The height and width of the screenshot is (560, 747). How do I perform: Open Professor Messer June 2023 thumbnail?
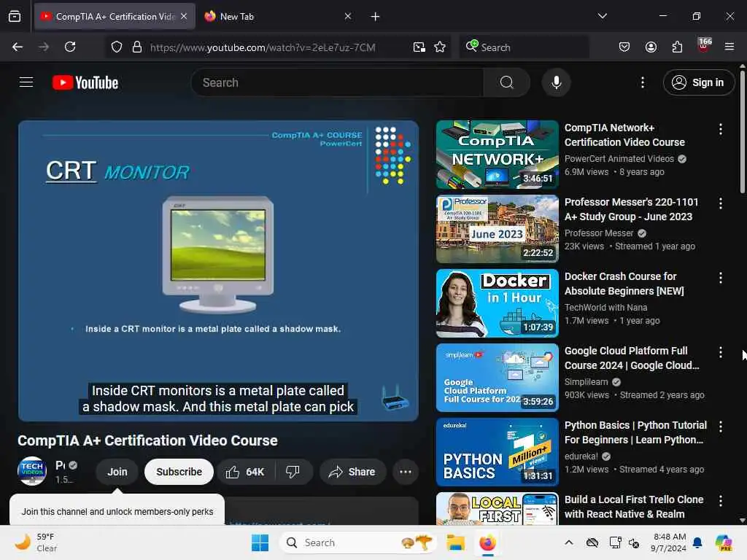(x=497, y=228)
